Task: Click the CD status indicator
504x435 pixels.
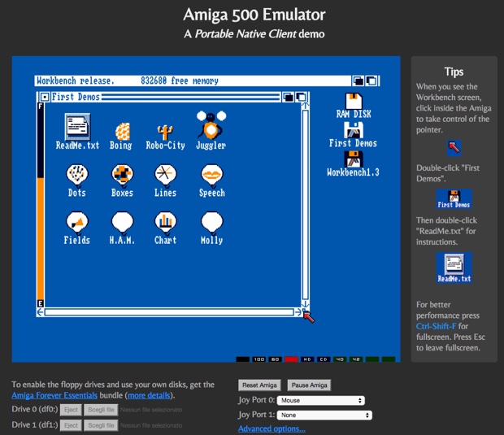Action: point(324,359)
